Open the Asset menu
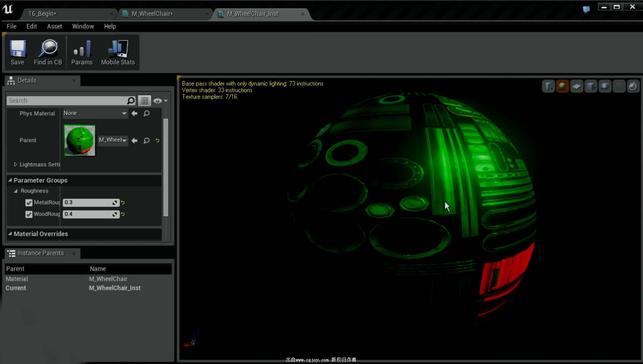 [x=54, y=26]
